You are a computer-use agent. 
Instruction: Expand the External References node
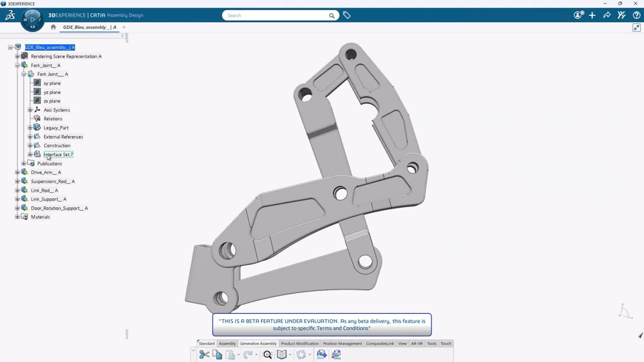coord(30,137)
